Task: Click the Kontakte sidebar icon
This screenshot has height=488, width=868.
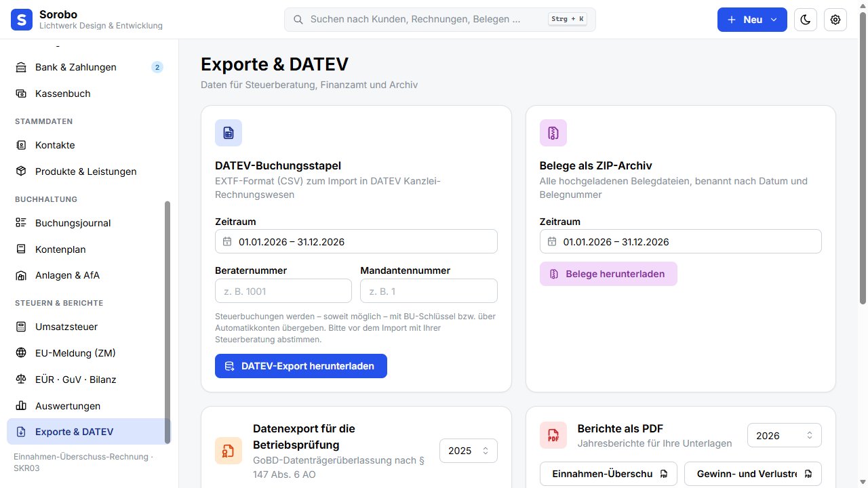Action: (x=21, y=145)
